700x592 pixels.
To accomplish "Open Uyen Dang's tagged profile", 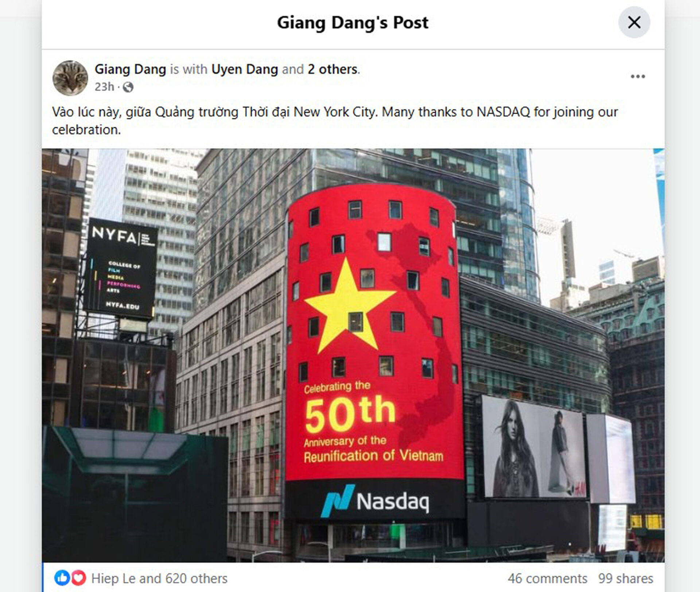I will tap(245, 69).
